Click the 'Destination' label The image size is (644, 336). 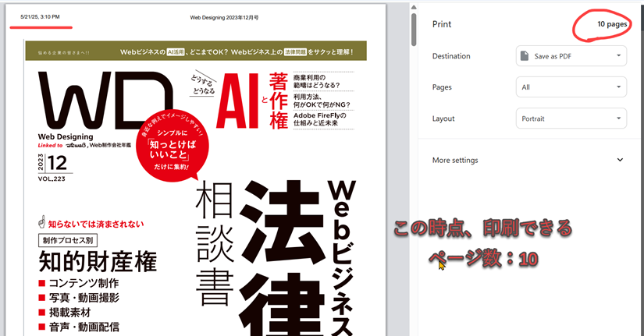click(451, 56)
